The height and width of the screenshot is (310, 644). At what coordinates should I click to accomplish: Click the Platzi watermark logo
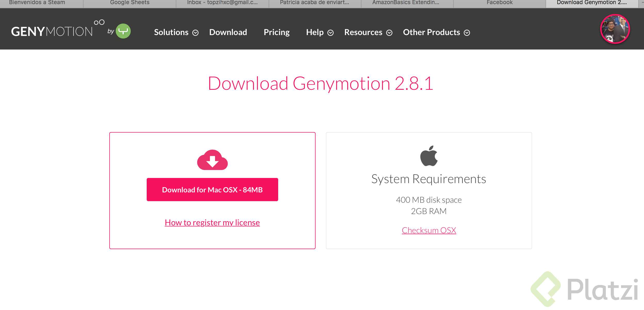[x=584, y=289]
